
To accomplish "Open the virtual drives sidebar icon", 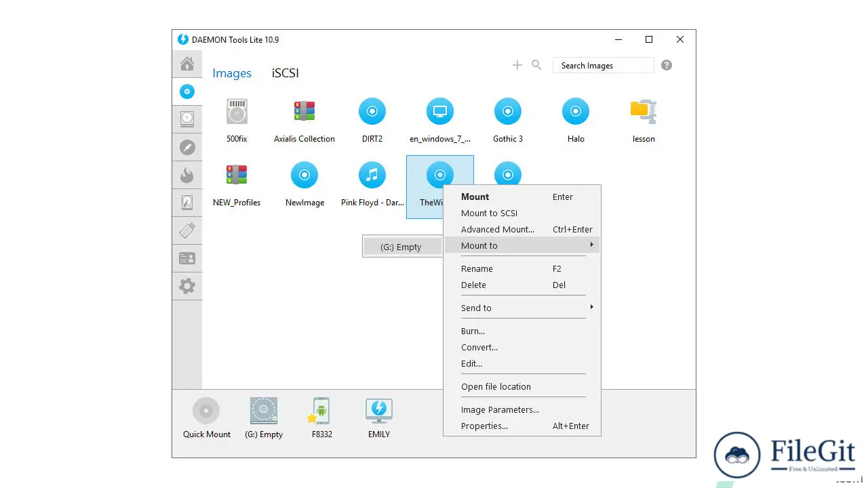I will point(187,119).
